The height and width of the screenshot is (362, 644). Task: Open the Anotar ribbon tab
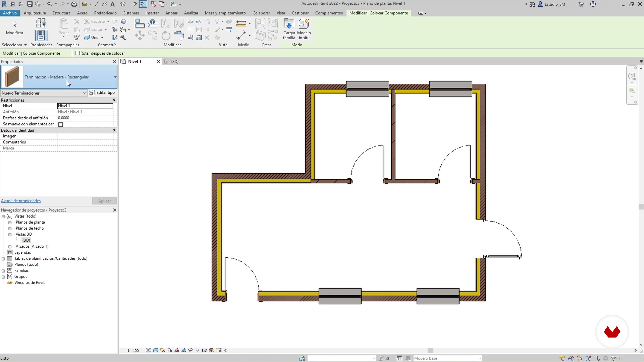(171, 13)
